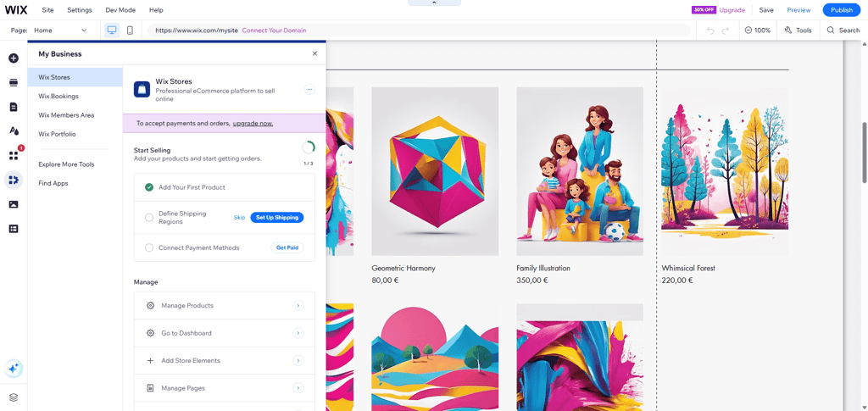Open the editor Search button
Image resolution: width=868 pixels, height=411 pixels.
pyautogui.click(x=843, y=31)
